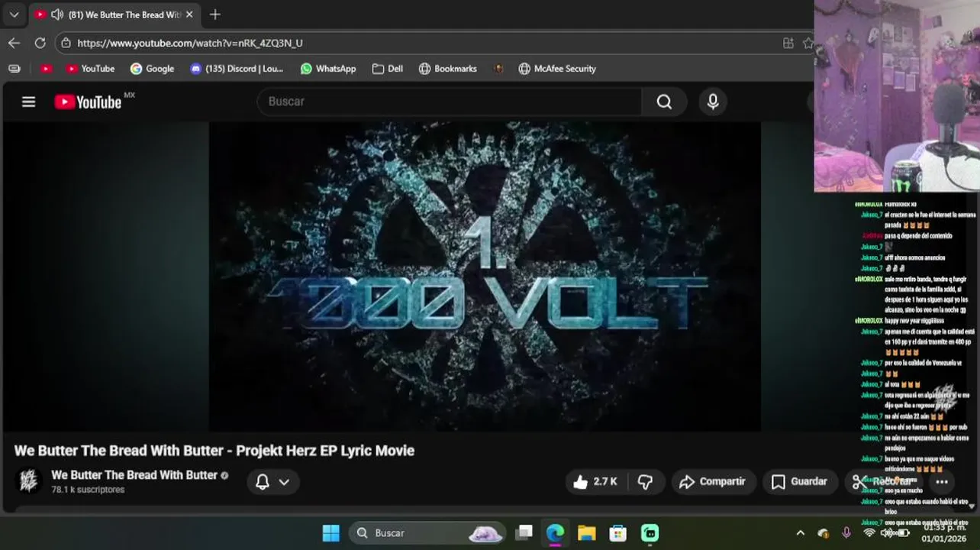
Task: Click the Guardar save button
Action: pyautogui.click(x=799, y=481)
